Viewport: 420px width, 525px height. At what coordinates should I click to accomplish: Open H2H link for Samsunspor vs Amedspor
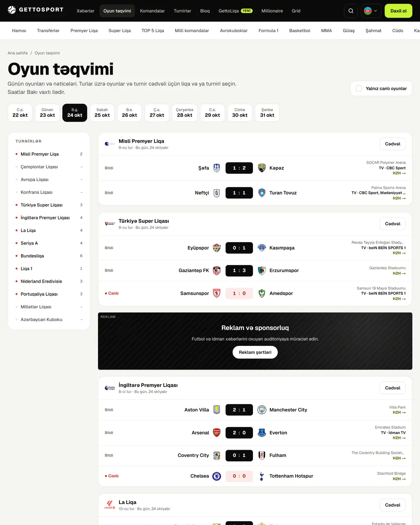399,299
